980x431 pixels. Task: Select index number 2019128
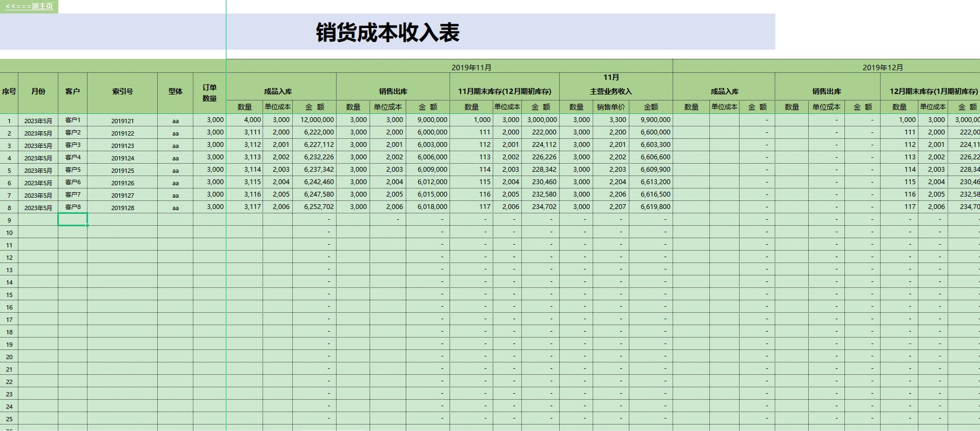click(x=123, y=208)
